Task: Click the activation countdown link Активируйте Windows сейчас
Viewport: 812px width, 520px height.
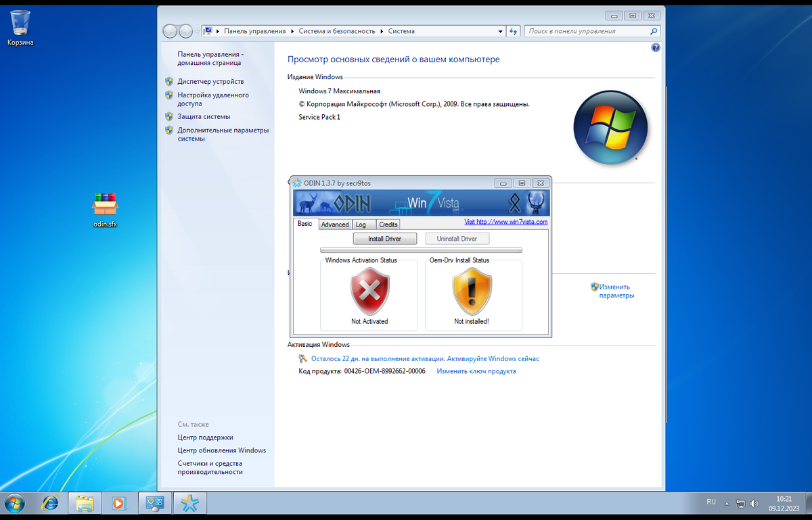Action: (x=425, y=359)
